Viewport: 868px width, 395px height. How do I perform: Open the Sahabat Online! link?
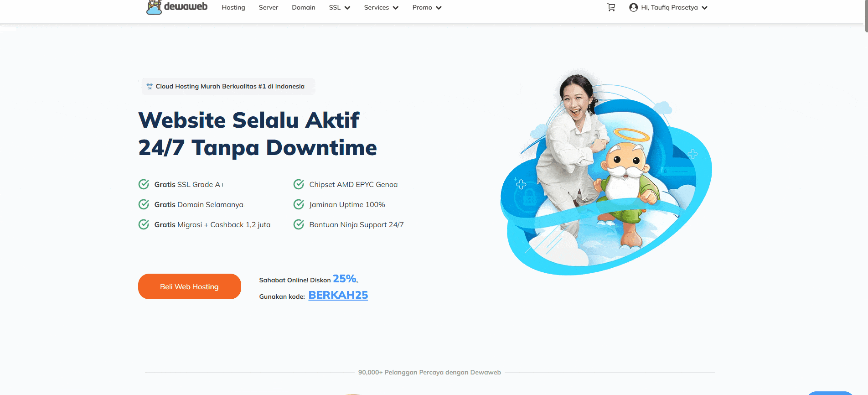[x=284, y=280]
